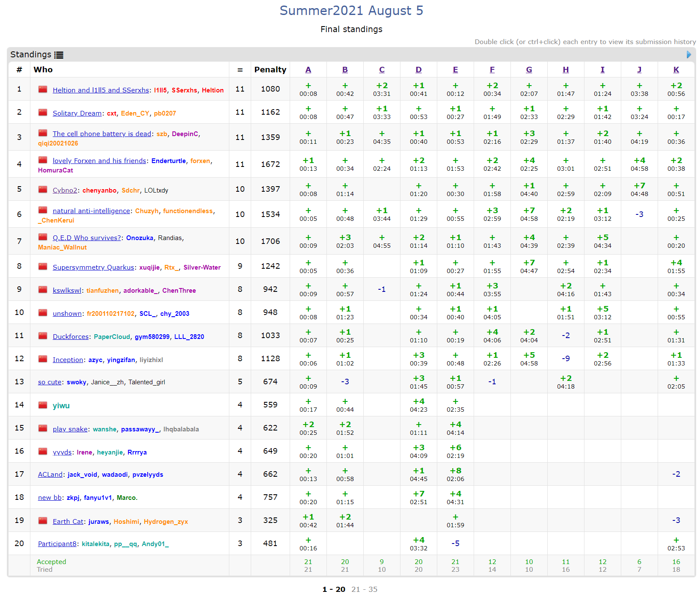Viewport: 700px width, 603px height.
Task: Click the flag beside Earth Cat team
Action: tap(43, 521)
